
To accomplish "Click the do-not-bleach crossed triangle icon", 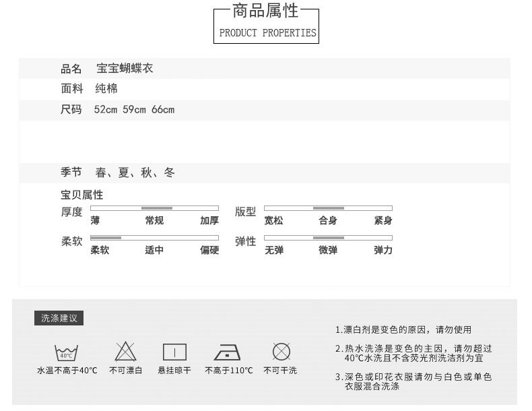I will point(125,352).
